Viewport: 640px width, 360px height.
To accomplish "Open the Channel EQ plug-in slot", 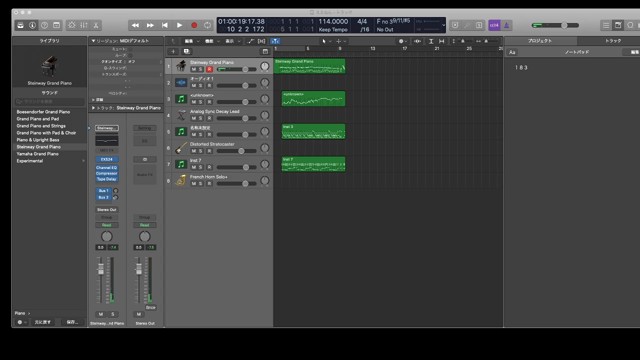I will click(107, 168).
